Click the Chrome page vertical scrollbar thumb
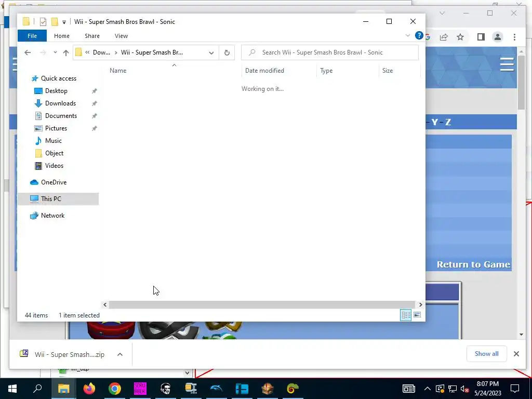Screen dimensions: 532x399 click(x=522, y=82)
